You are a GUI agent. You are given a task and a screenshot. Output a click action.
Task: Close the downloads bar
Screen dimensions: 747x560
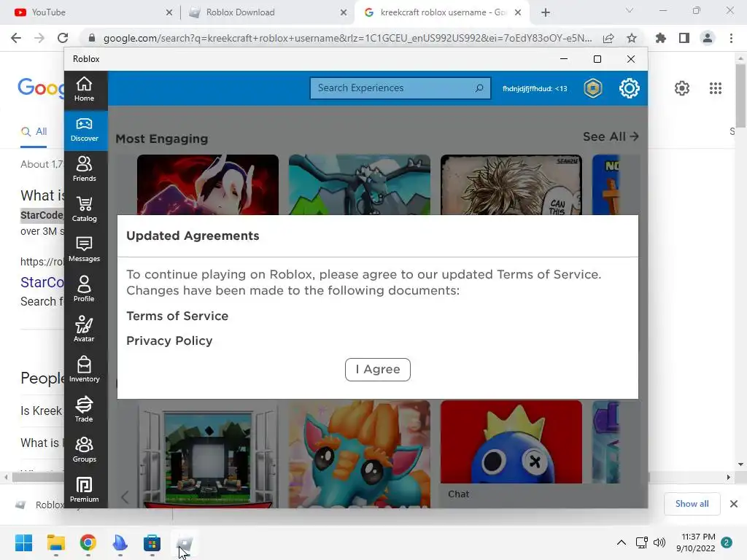(x=734, y=504)
